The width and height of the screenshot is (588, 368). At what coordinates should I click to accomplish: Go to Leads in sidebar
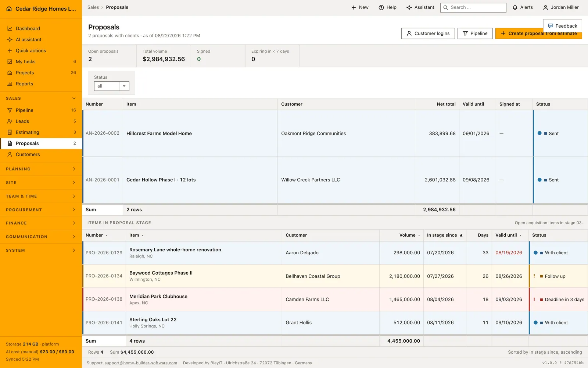(x=41, y=121)
